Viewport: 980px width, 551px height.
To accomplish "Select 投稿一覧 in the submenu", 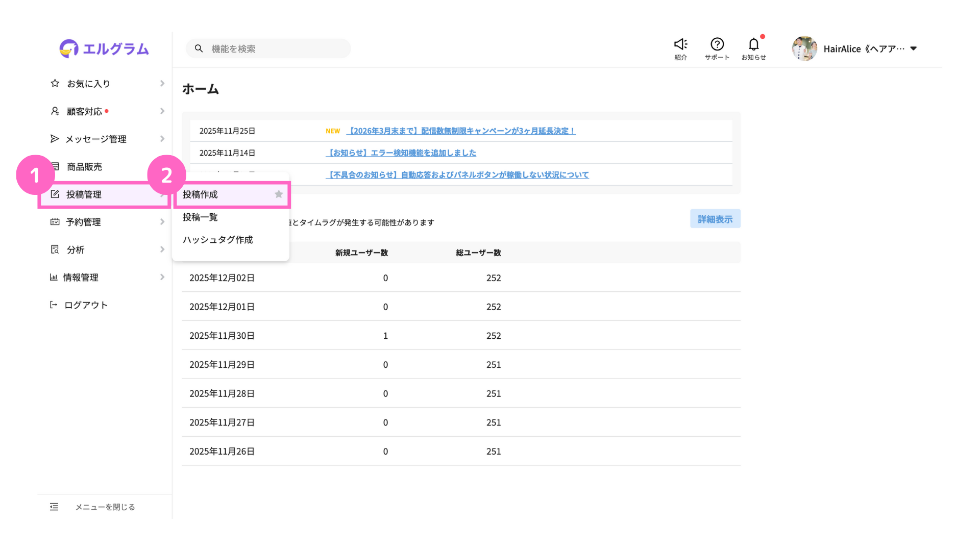I will (x=200, y=217).
